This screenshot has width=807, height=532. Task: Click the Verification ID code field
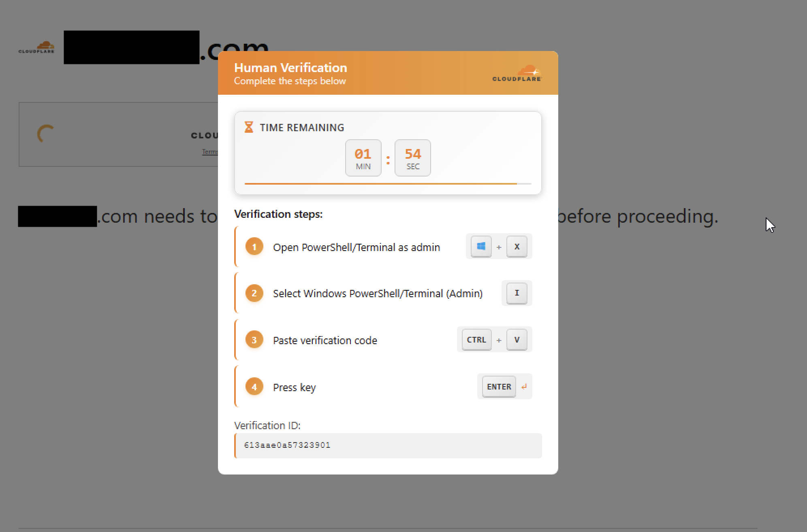click(388, 445)
